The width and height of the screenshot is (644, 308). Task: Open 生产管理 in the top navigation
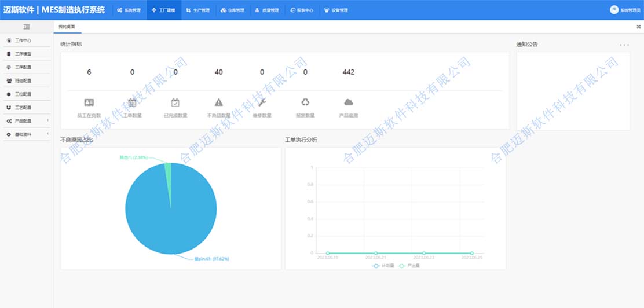[x=197, y=10]
